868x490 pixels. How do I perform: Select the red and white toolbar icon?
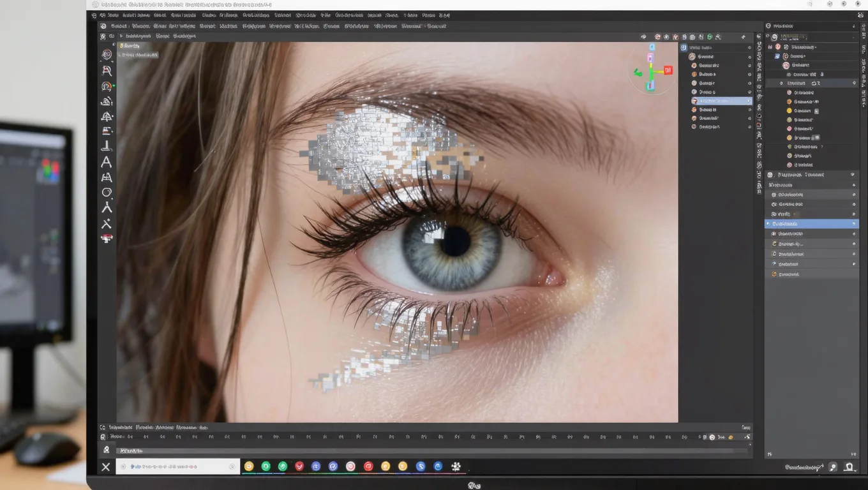107,239
